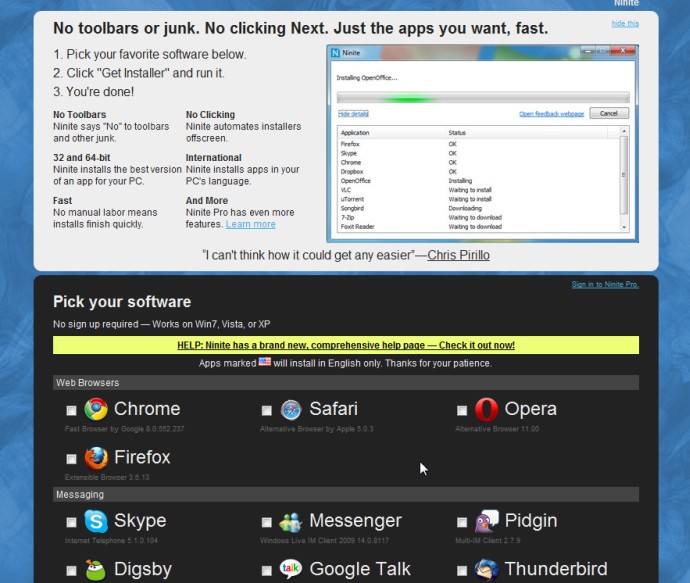Viewport: 690px width, 583px height.
Task: Click the 'International' feature heading
Action: [213, 158]
